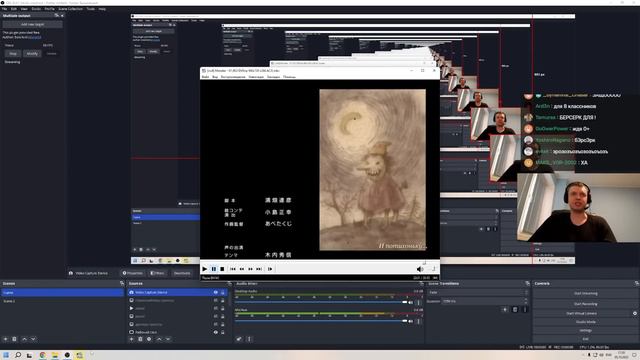Move source up in Sources panel
The height and width of the screenshot is (360, 640).
(159, 339)
